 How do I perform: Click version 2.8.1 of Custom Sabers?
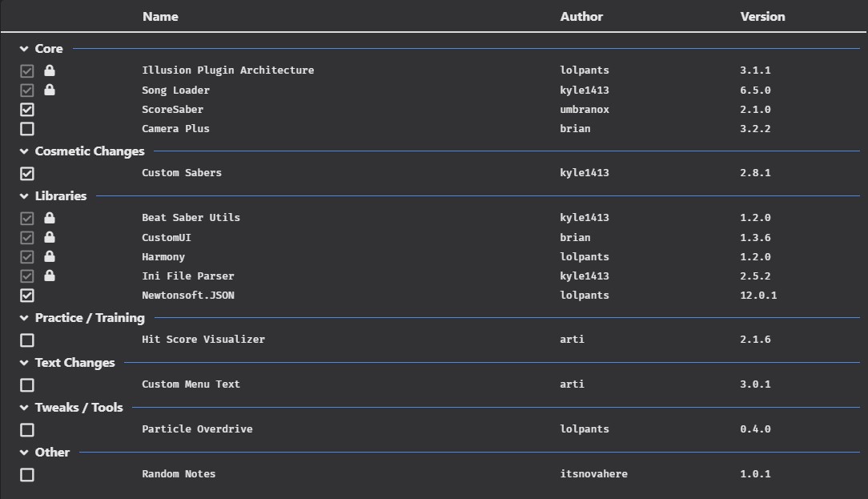pyautogui.click(x=755, y=173)
